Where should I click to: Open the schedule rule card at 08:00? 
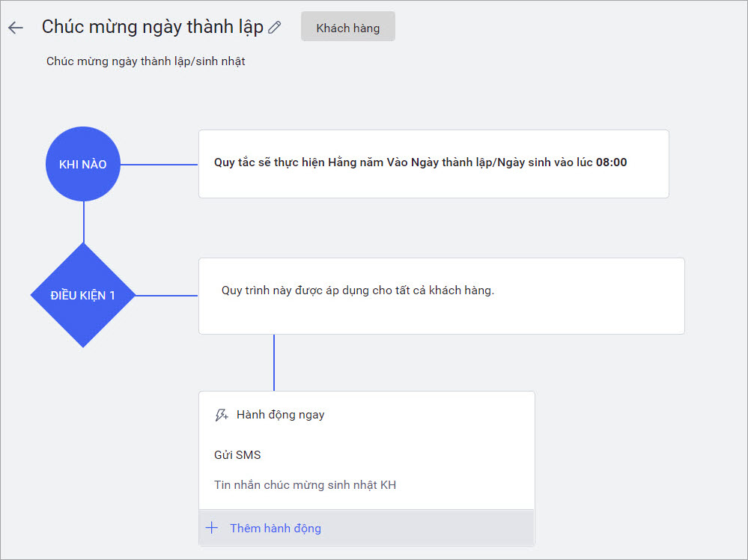pyautogui.click(x=434, y=164)
